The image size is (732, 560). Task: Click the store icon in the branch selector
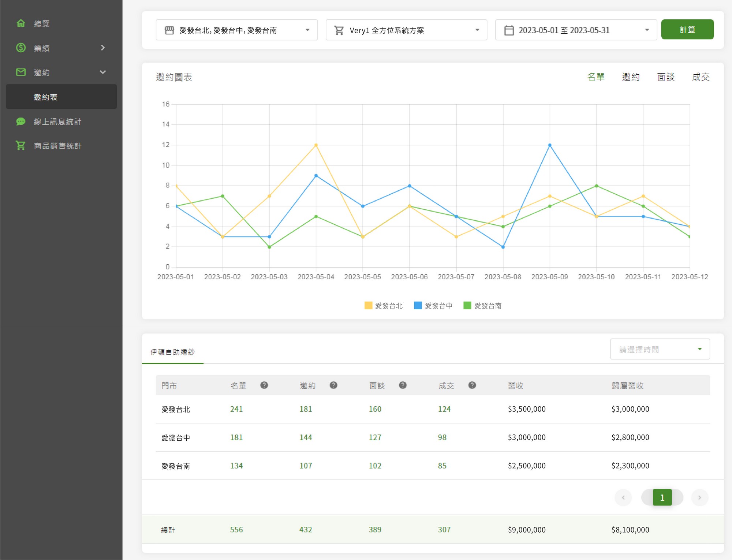click(169, 30)
